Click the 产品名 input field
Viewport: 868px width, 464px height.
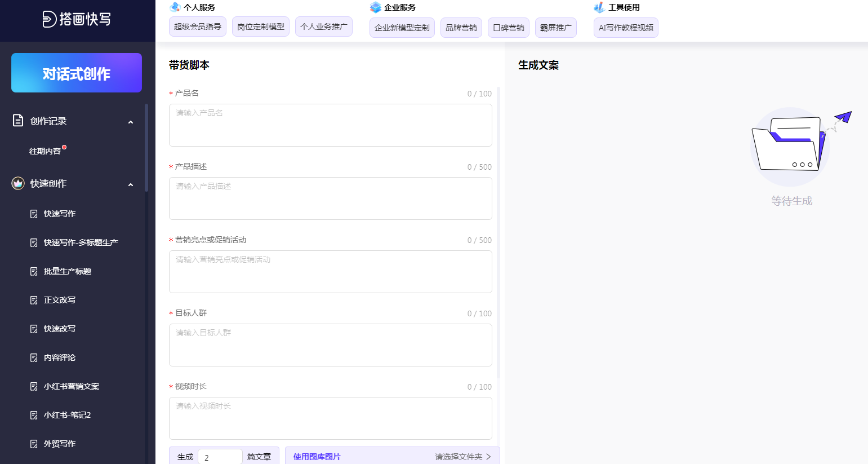tap(331, 125)
